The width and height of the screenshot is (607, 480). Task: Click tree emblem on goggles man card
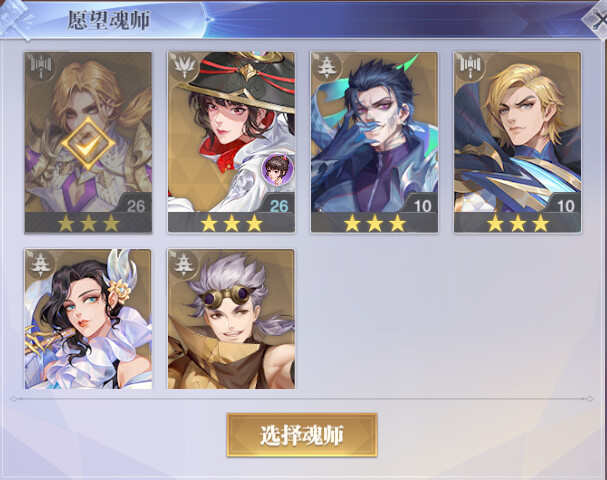click(183, 264)
